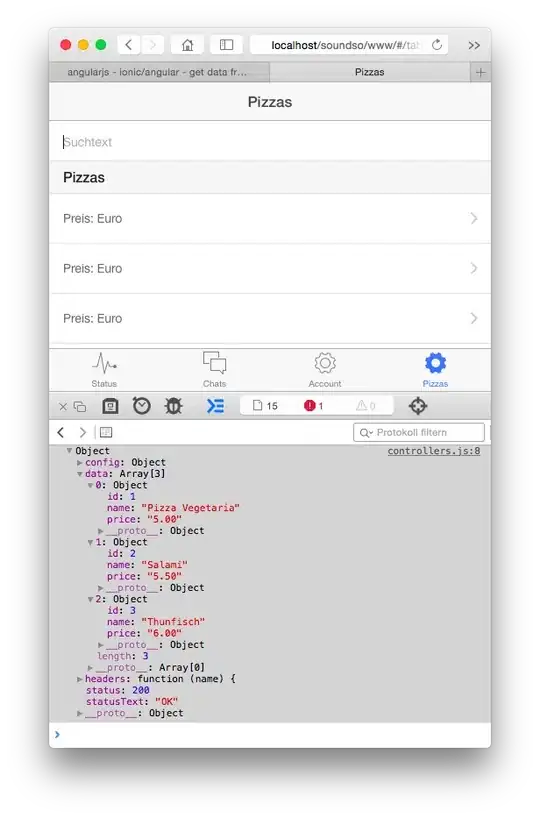Switch to the angularjs - ionic/angular browser tab
The height and width of the screenshot is (818, 540).
pos(159,73)
